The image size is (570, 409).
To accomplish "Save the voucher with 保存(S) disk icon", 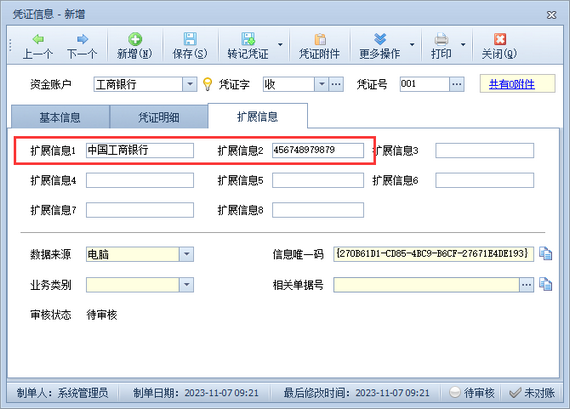I will coord(190,39).
